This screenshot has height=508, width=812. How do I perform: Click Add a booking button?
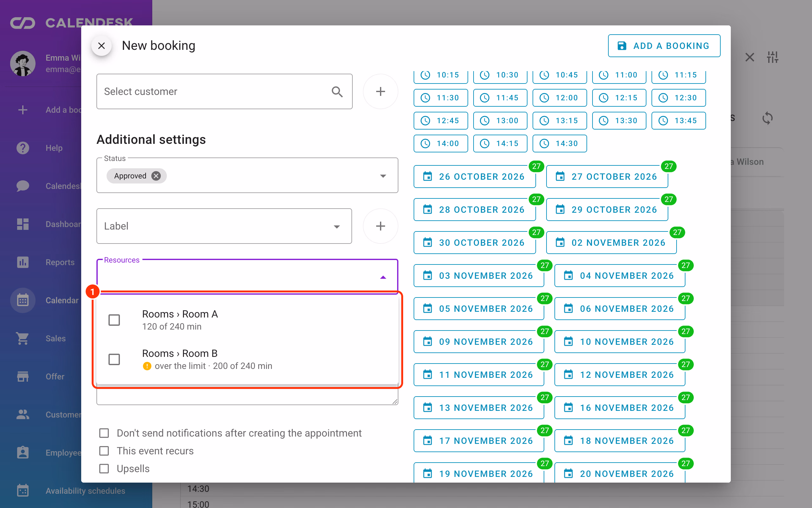click(x=664, y=46)
